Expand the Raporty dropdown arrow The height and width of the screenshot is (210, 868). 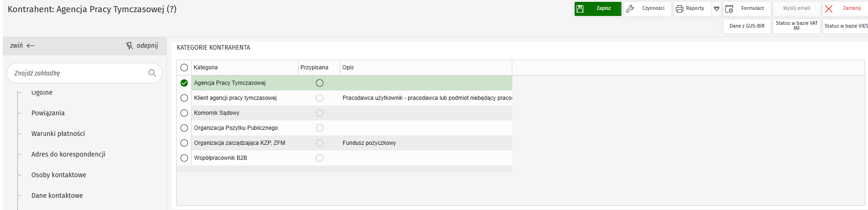pos(717,9)
